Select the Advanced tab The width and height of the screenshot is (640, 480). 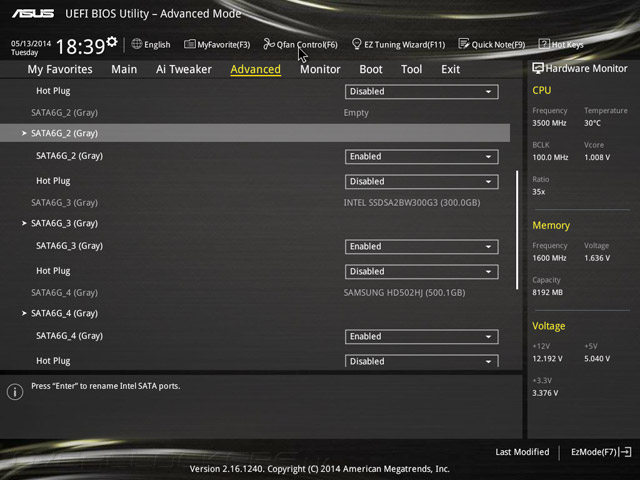pyautogui.click(x=256, y=69)
